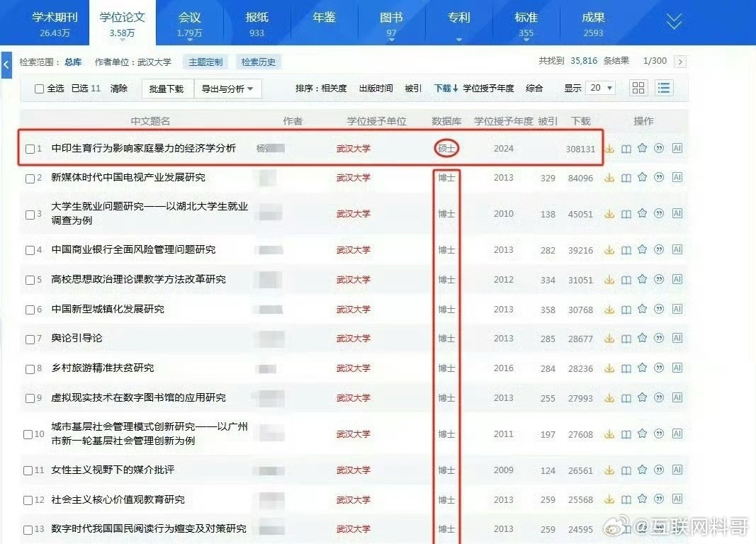
Task: Select the 学位论文 tab
Action: 122,23
